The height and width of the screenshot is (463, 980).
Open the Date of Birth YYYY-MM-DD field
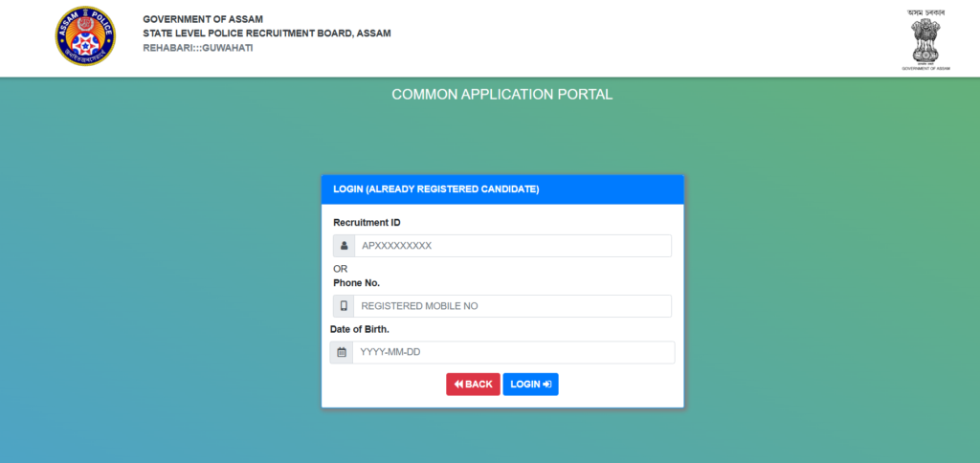click(514, 353)
